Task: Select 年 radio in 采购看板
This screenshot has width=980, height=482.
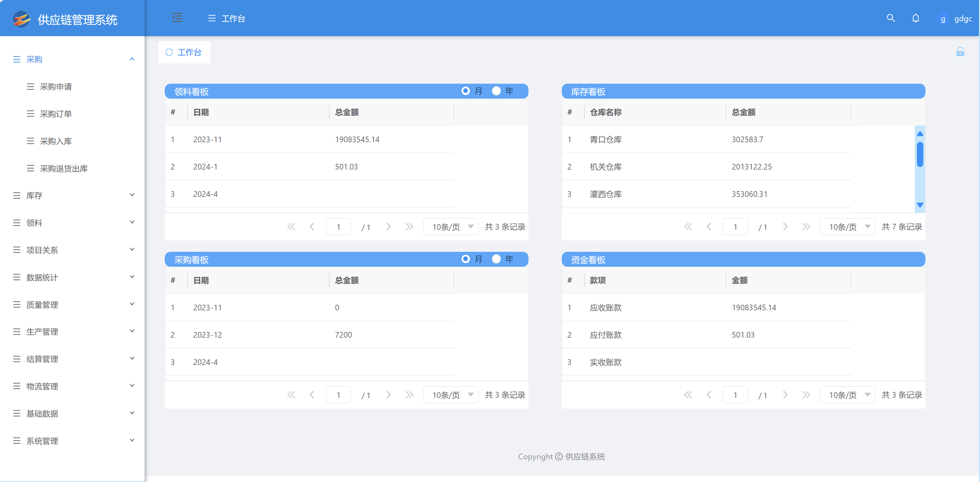Action: (x=496, y=259)
